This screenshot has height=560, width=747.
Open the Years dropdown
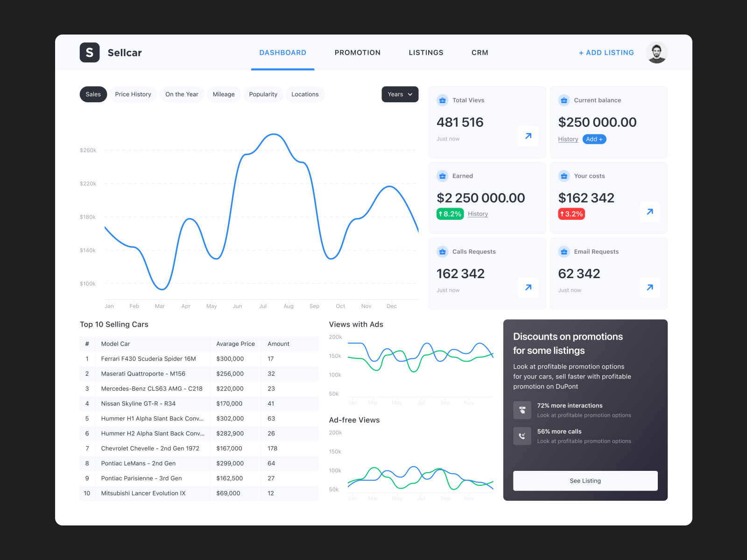pyautogui.click(x=400, y=94)
